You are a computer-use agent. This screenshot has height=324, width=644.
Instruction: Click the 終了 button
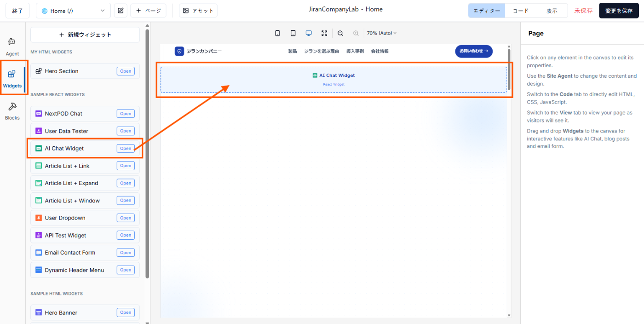pos(17,11)
